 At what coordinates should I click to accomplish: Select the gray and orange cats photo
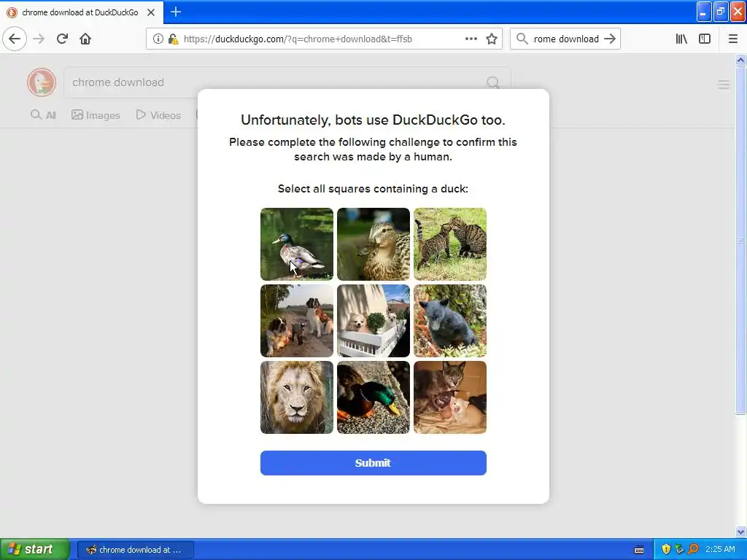450,397
